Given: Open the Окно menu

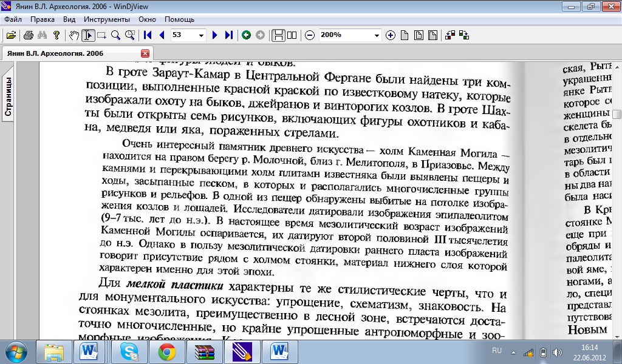Looking at the screenshot, I should 147,19.
